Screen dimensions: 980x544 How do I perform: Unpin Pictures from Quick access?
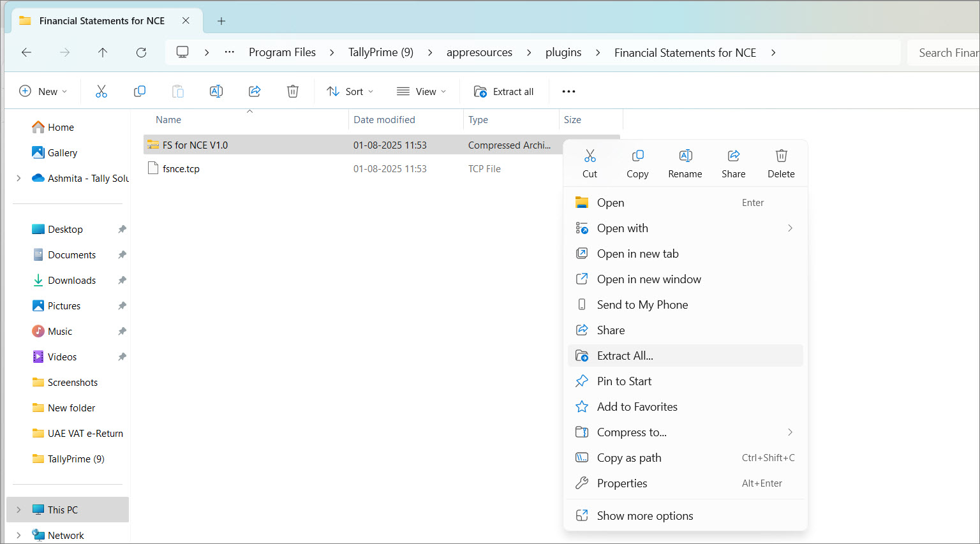tap(122, 305)
